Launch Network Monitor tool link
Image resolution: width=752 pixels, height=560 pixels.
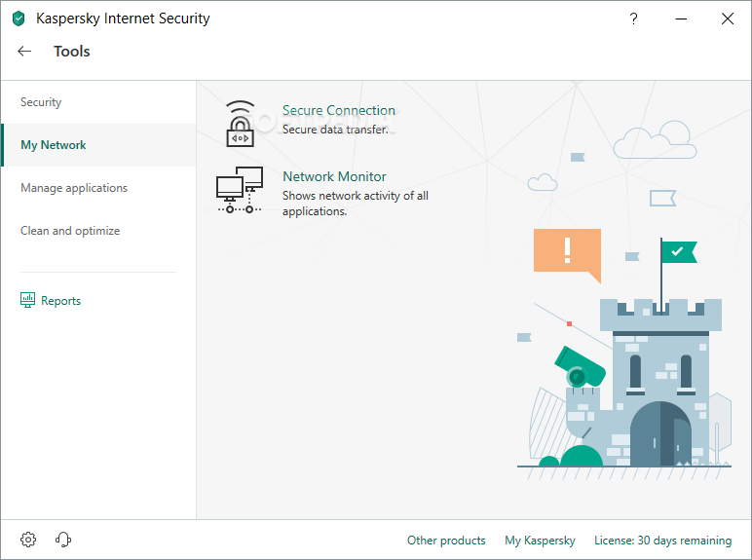click(x=334, y=176)
